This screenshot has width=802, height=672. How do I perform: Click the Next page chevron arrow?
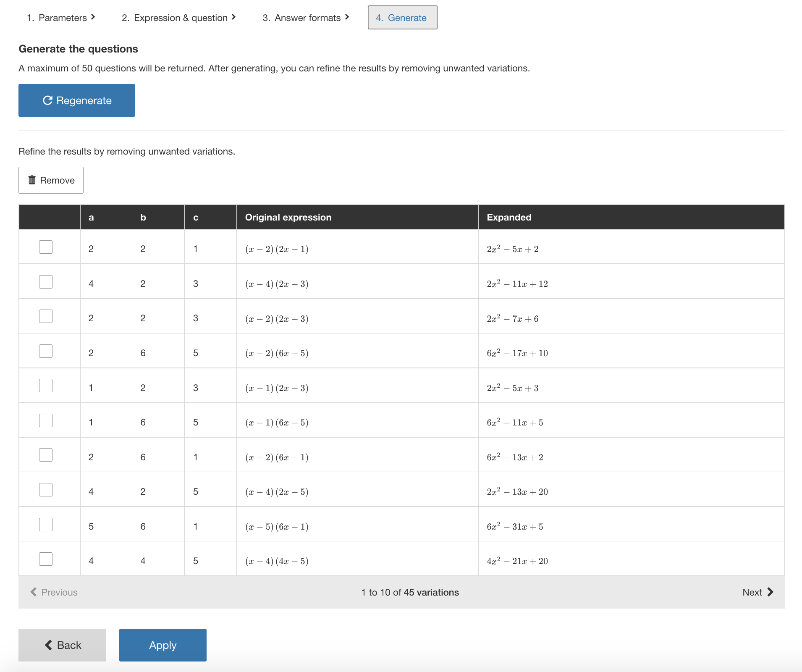tap(770, 592)
